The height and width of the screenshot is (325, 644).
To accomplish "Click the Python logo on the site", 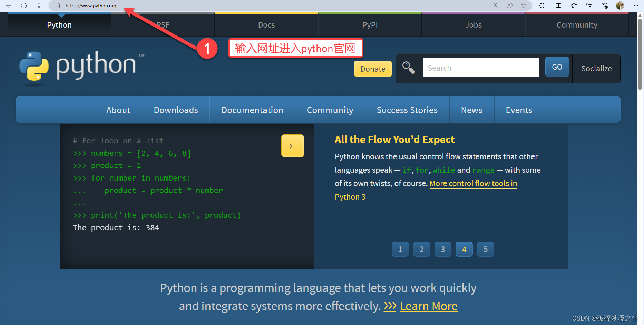I will click(x=82, y=67).
